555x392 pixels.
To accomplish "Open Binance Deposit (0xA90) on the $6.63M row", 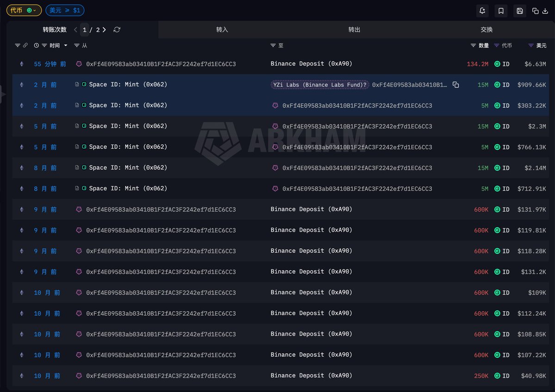I will tap(311, 64).
